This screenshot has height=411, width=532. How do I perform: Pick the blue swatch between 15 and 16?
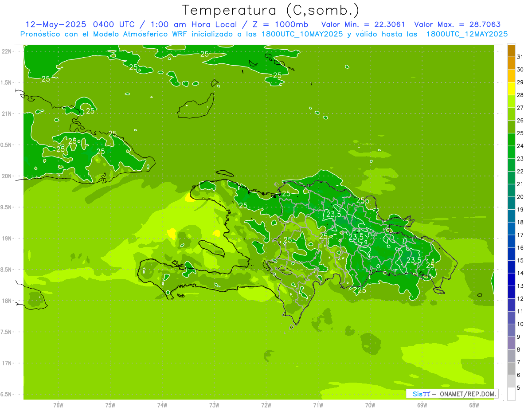pyautogui.click(x=511, y=254)
